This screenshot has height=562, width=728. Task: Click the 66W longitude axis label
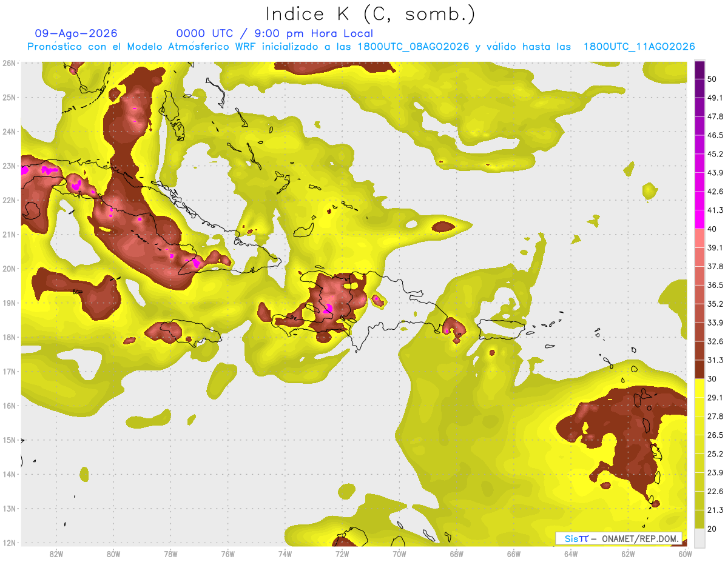coord(514,554)
